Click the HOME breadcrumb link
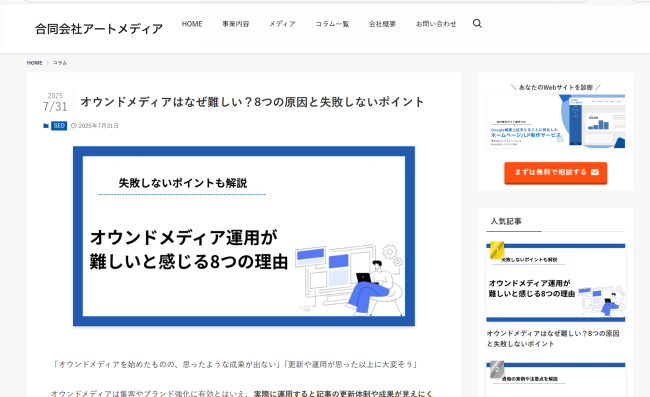This screenshot has width=650, height=397. coord(34,63)
